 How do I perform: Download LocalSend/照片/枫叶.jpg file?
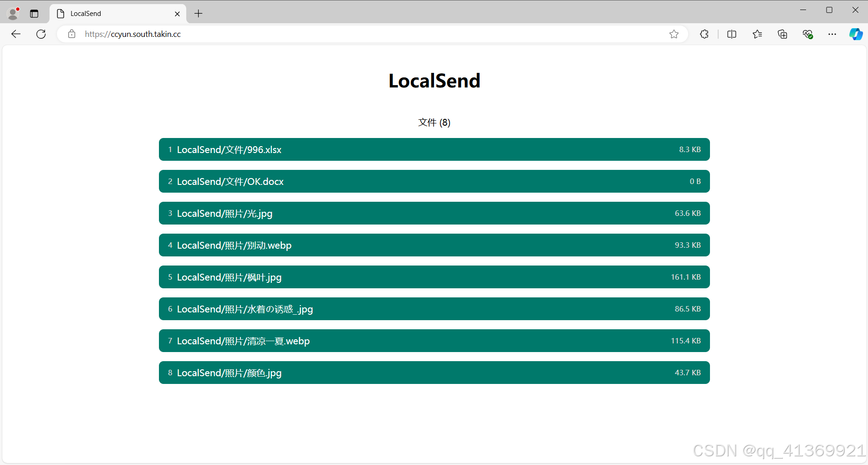pyautogui.click(x=434, y=277)
